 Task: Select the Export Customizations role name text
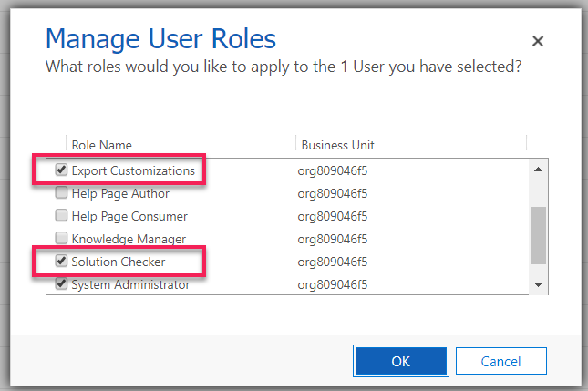click(x=133, y=170)
